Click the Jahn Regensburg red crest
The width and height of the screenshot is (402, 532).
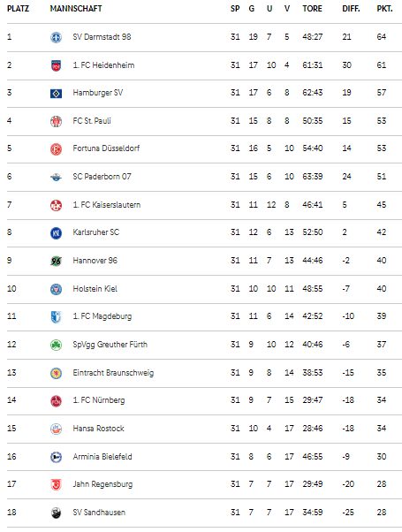coord(56,484)
